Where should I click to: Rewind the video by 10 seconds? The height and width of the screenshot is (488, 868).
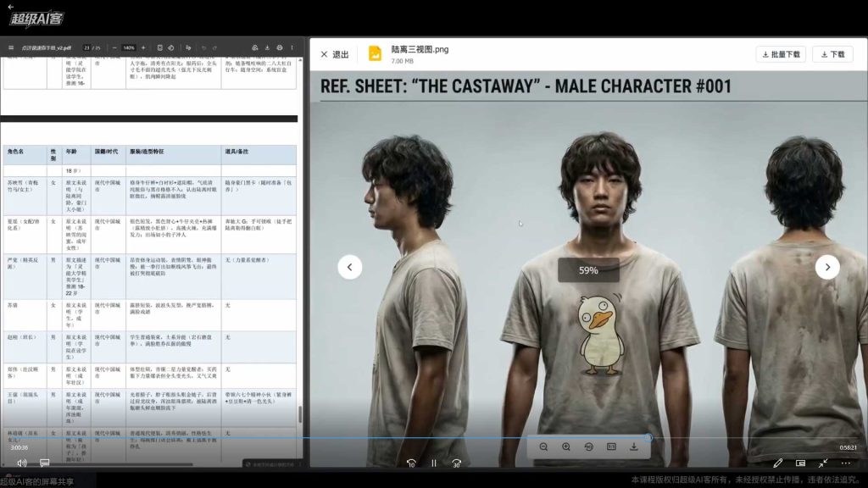point(411,463)
